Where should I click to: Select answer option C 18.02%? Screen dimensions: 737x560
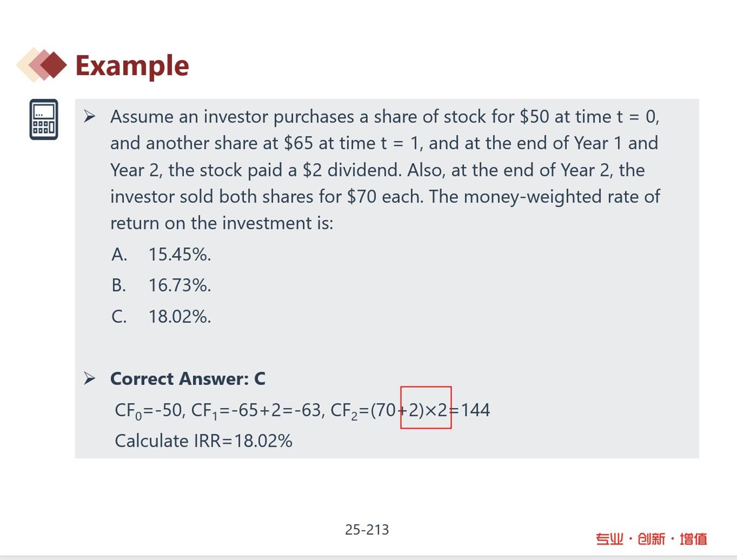(161, 316)
